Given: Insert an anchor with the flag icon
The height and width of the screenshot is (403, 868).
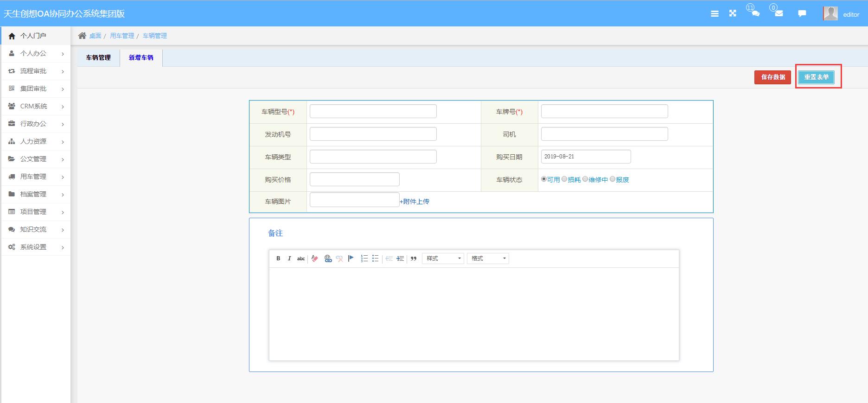Looking at the screenshot, I should [351, 258].
